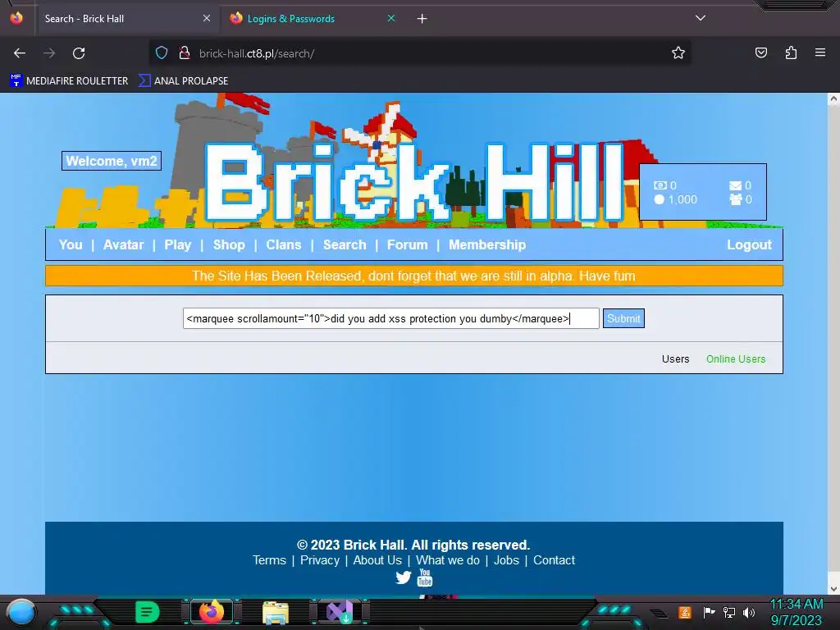Open Visual Studio installer taskbar icon
Viewport: 840px width, 630px height.
[x=340, y=612]
